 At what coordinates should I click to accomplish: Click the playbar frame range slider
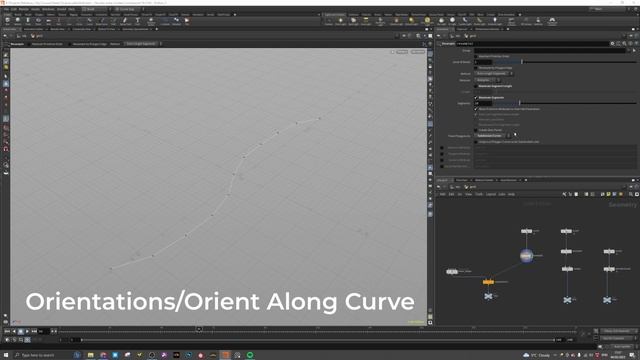click(318, 340)
